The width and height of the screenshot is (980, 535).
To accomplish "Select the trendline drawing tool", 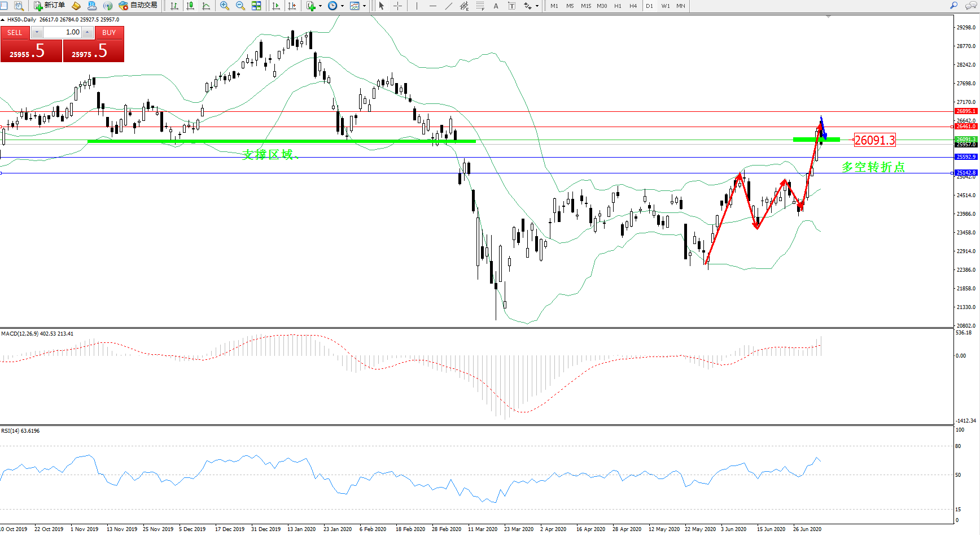I will click(448, 6).
